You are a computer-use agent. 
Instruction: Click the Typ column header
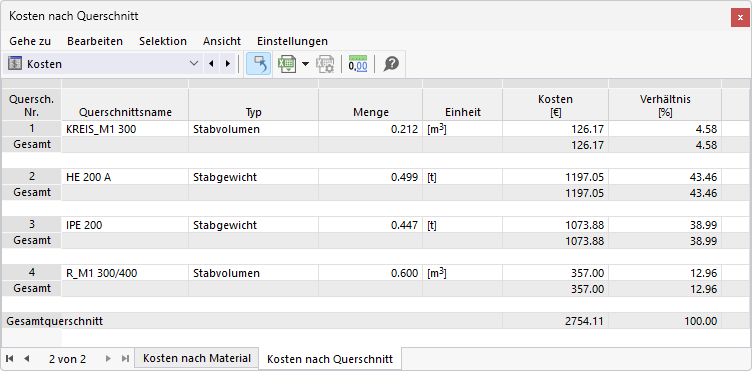click(x=254, y=104)
